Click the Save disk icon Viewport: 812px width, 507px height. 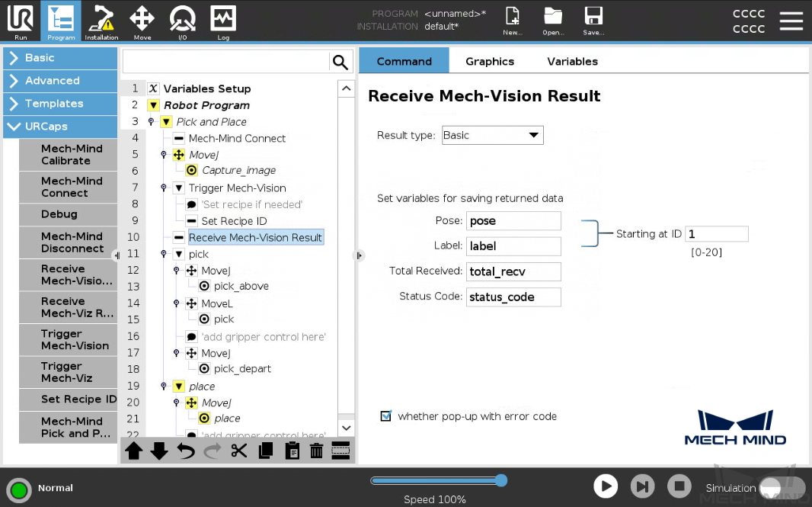coord(593,21)
